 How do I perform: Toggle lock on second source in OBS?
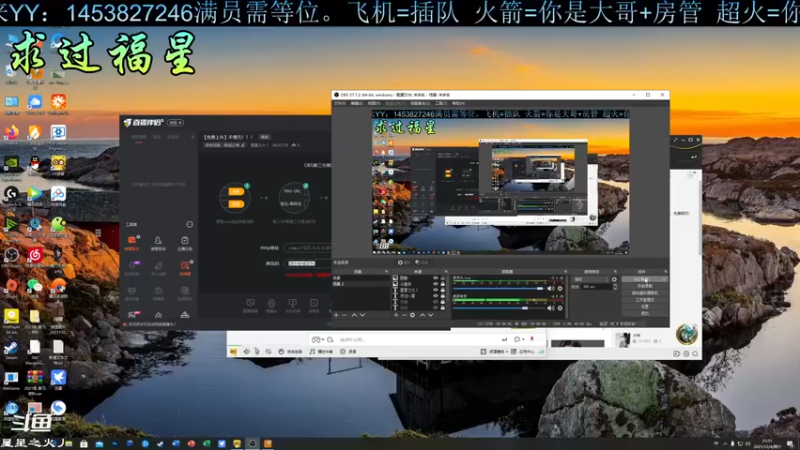pos(442,284)
